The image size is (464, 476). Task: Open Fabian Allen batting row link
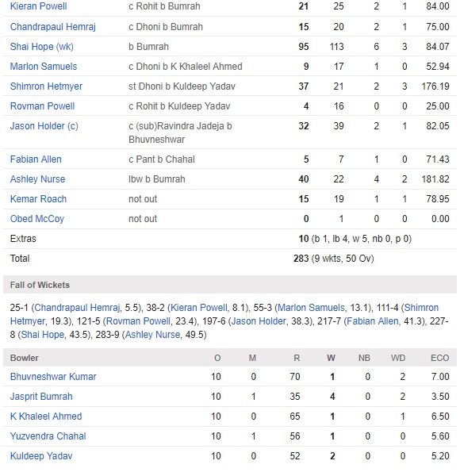click(x=36, y=159)
